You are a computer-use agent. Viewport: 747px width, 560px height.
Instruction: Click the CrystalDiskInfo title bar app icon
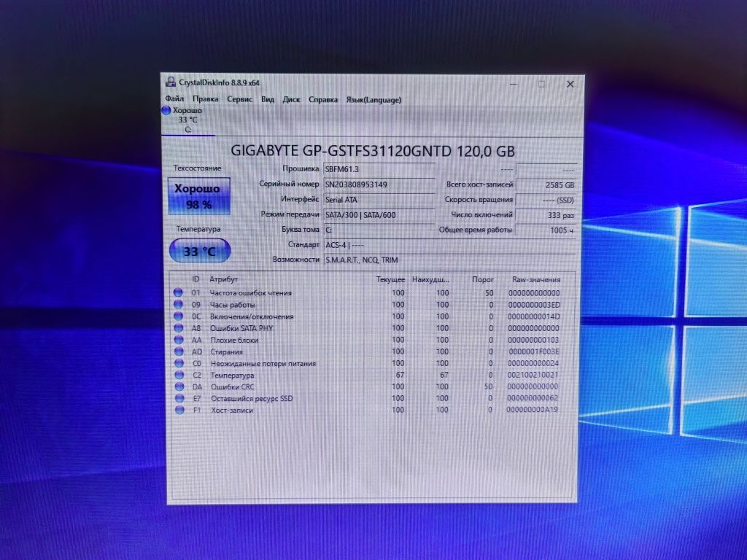click(171, 82)
